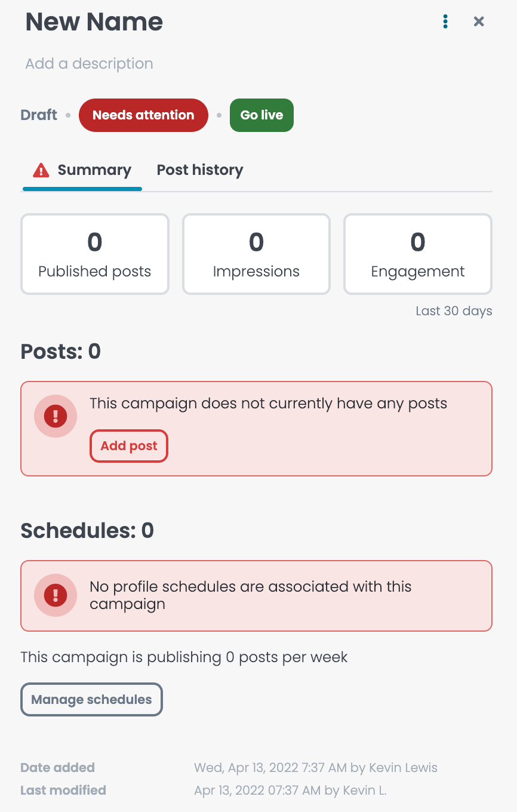This screenshot has height=812, width=517.
Task: Select the Engagement stat card
Action: coord(418,254)
